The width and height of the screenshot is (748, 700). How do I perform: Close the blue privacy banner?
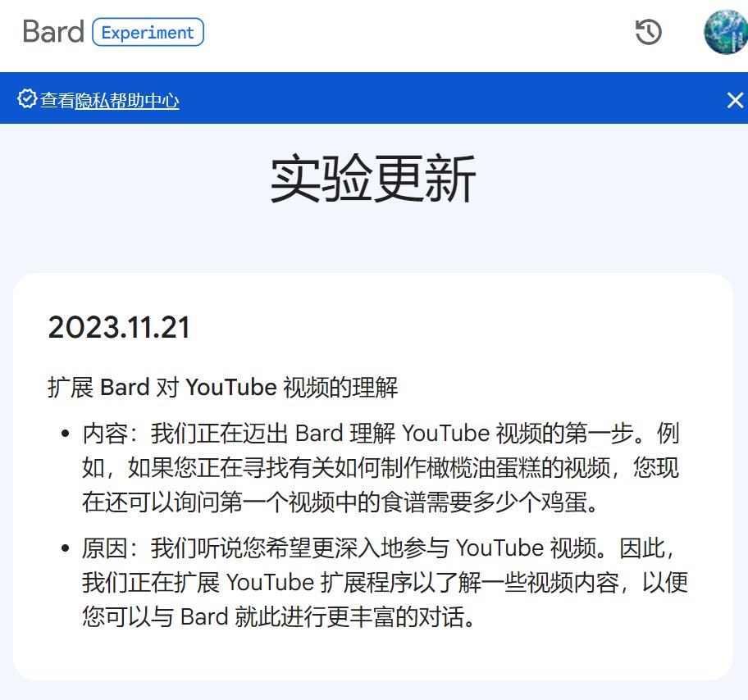[735, 100]
